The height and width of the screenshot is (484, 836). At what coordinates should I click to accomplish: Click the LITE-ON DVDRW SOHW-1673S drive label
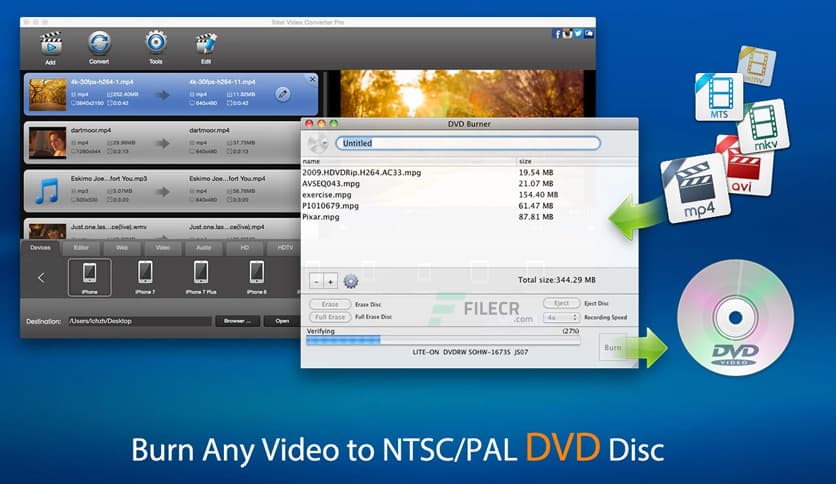pos(470,352)
